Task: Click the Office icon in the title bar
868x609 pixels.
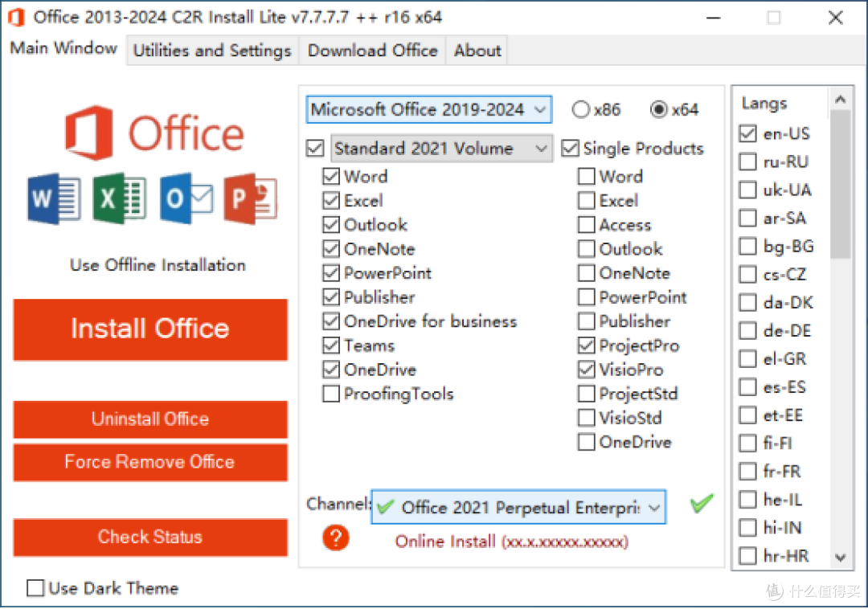Action: tap(16, 17)
